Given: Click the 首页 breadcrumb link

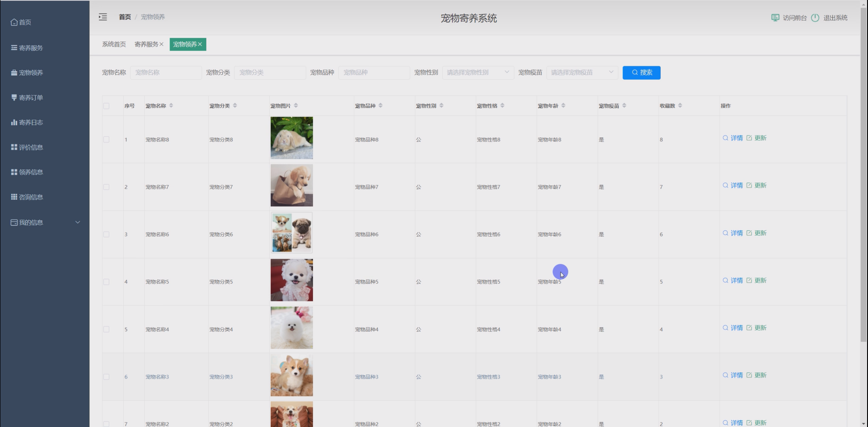Looking at the screenshot, I should coord(125,17).
